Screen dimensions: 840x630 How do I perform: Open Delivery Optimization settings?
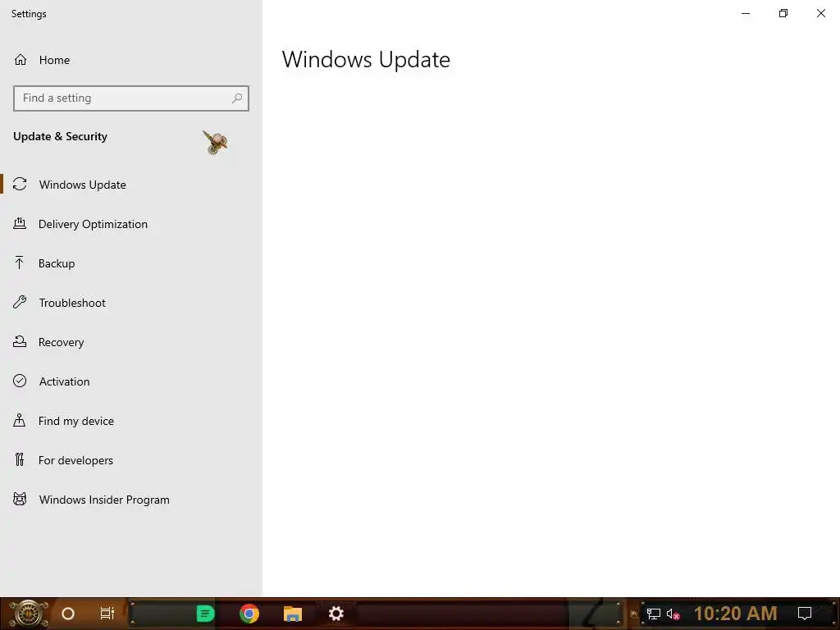[131, 224]
